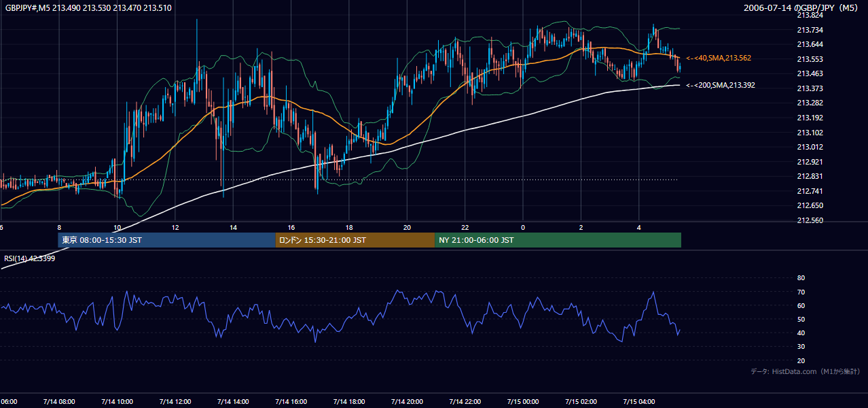Click price axis value 213.012
The height and width of the screenshot is (408, 868).
[x=810, y=147]
